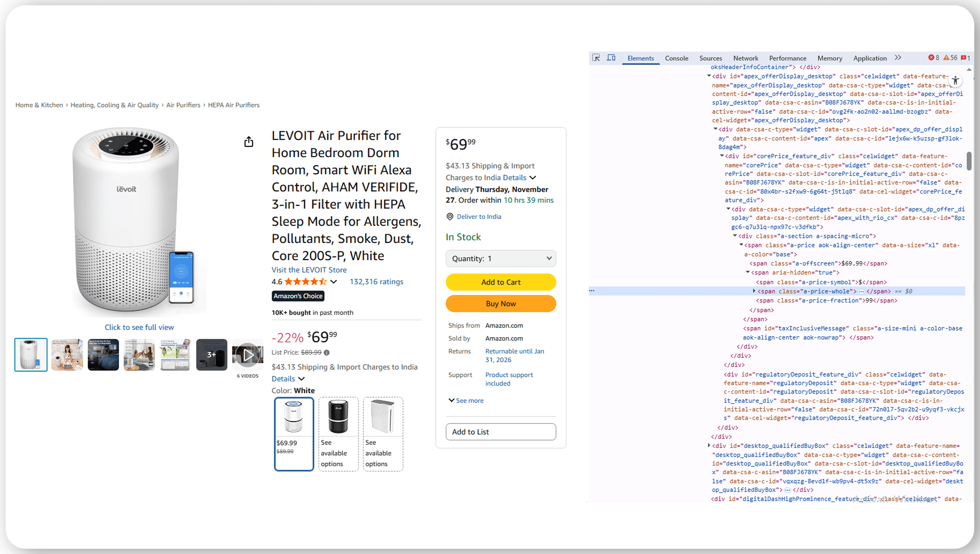Collapse the corePrice_feature_div node in Elements tree
The width and height of the screenshot is (980, 554).
pyautogui.click(x=722, y=156)
